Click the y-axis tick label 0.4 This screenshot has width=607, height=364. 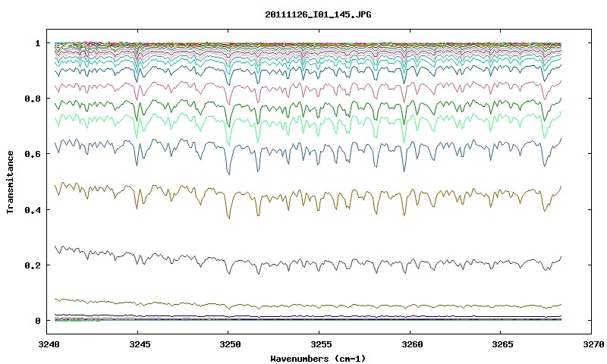33,209
